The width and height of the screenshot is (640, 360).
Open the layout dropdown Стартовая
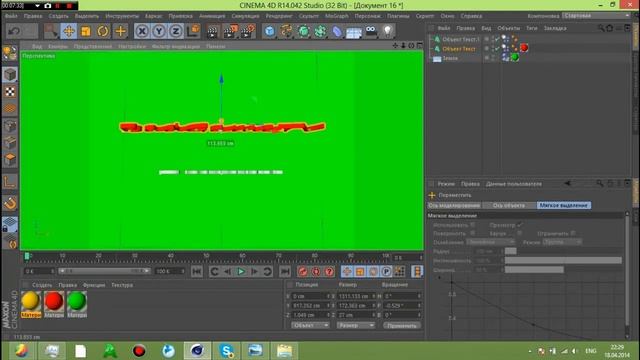click(596, 16)
